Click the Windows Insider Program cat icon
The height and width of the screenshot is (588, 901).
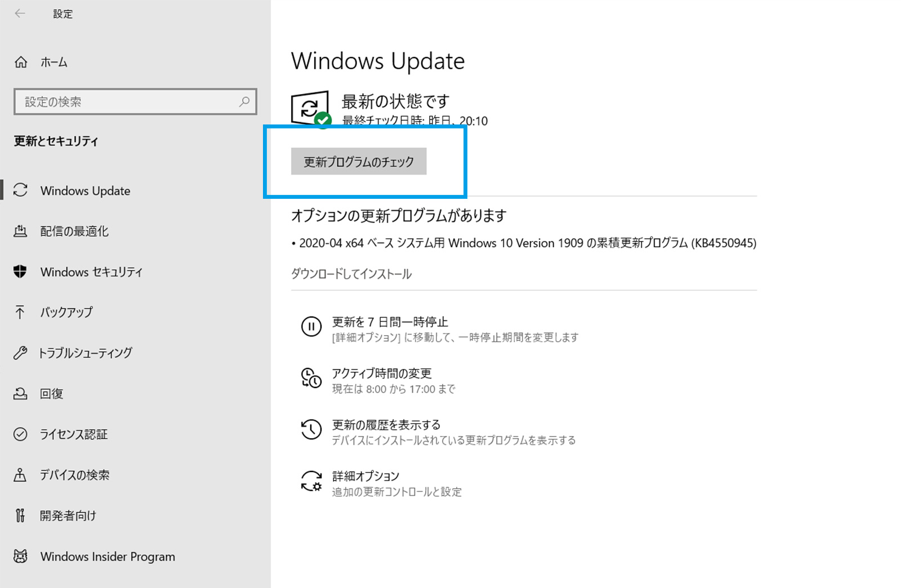[x=20, y=556]
